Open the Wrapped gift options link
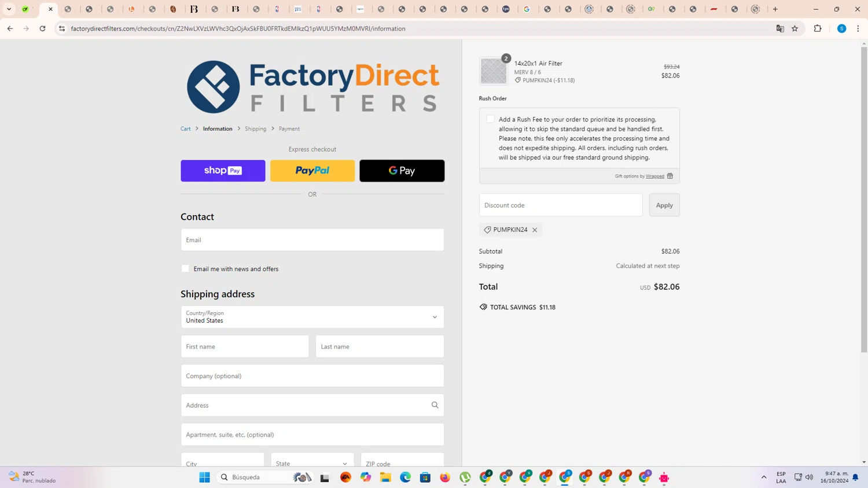The image size is (868, 488). pyautogui.click(x=655, y=176)
